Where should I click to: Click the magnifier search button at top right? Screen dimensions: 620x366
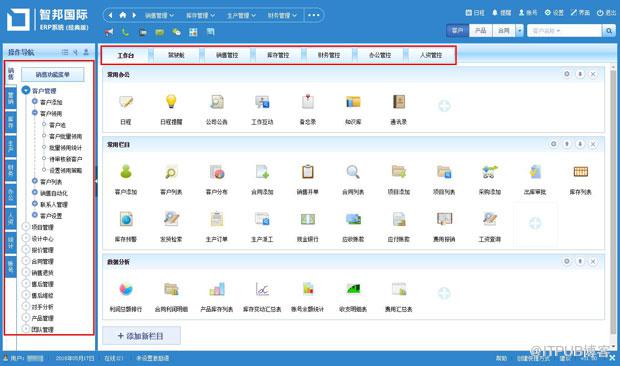tap(609, 31)
